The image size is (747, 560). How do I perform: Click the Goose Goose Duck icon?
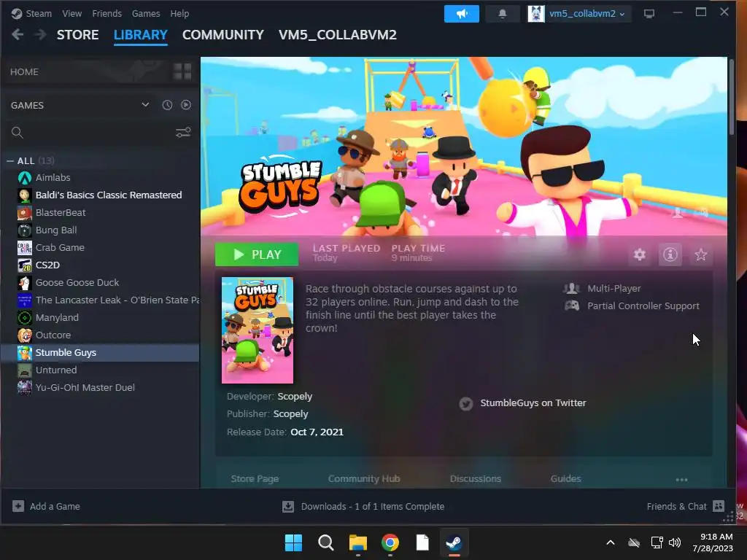pos(24,283)
